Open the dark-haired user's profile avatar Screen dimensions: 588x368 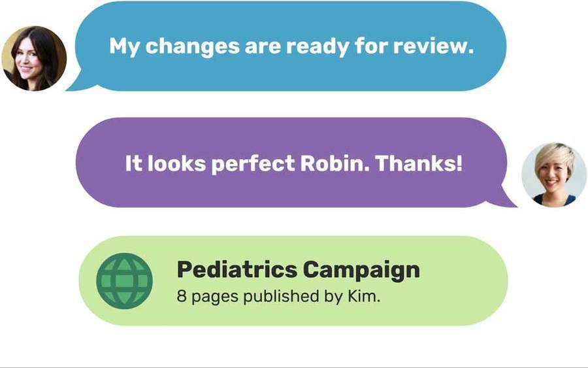pos(34,59)
